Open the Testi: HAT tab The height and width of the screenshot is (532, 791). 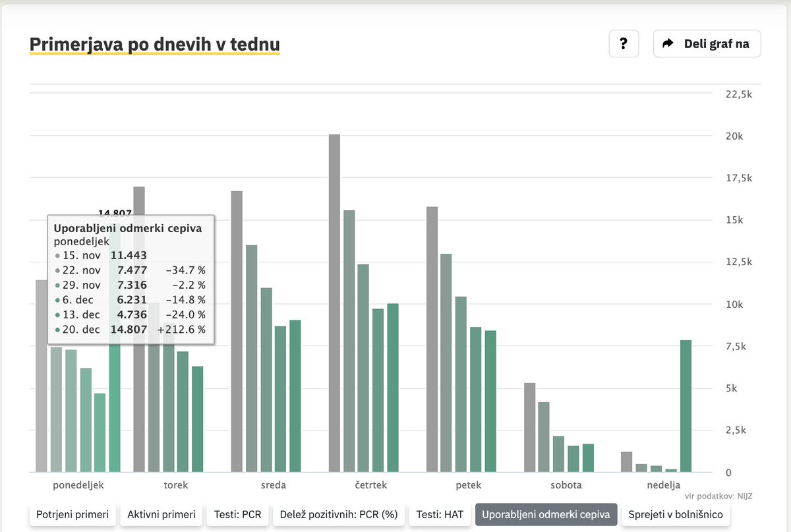tap(440, 515)
